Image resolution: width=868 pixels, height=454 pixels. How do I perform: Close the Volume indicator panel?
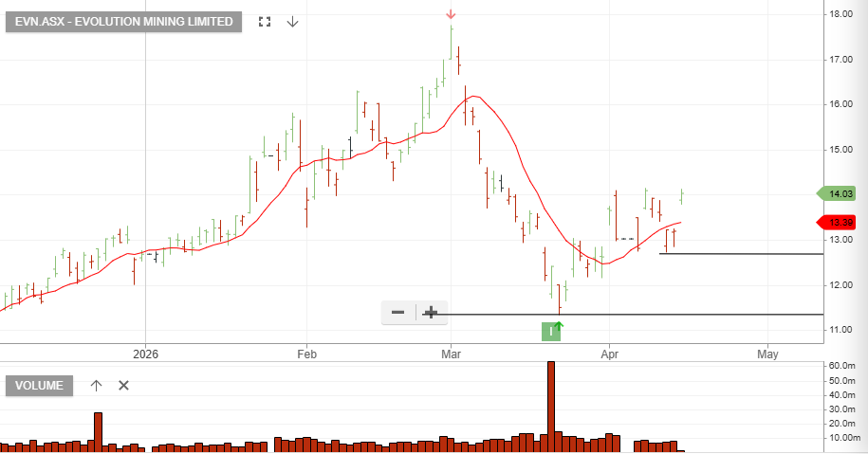pos(123,385)
